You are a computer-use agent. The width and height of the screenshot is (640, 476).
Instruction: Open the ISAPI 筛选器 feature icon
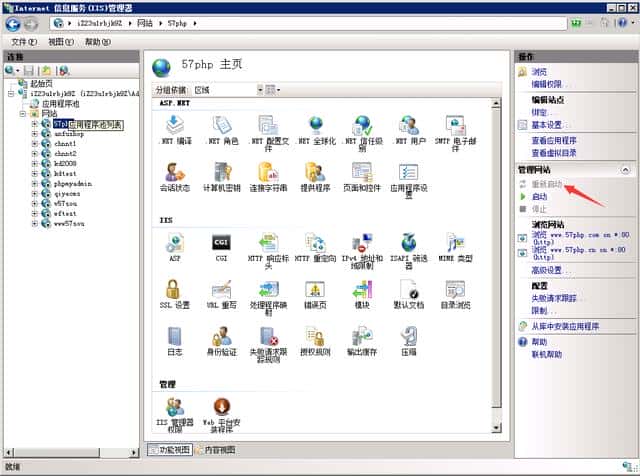pyautogui.click(x=409, y=242)
